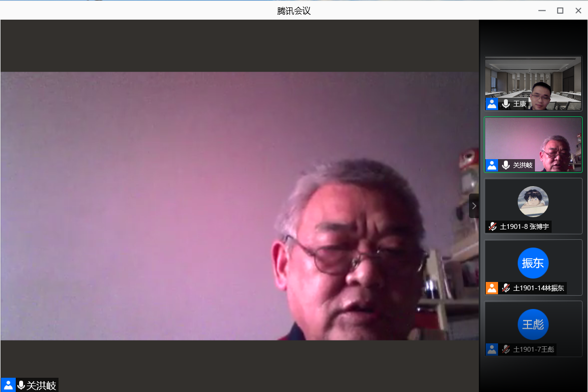588x392 pixels.
Task: Click the muted microphone icon next to 土1901-8 张博宇
Action: pos(492,226)
